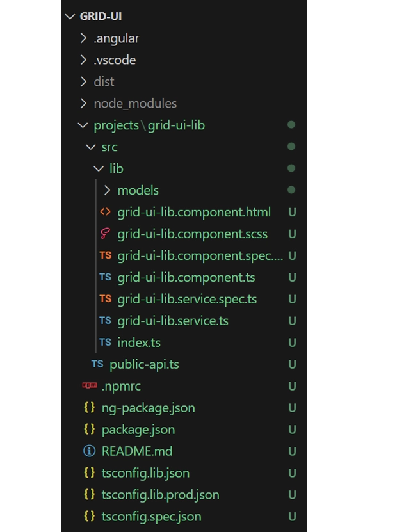Select the .angular folder name
413x532 pixels.
pos(117,38)
